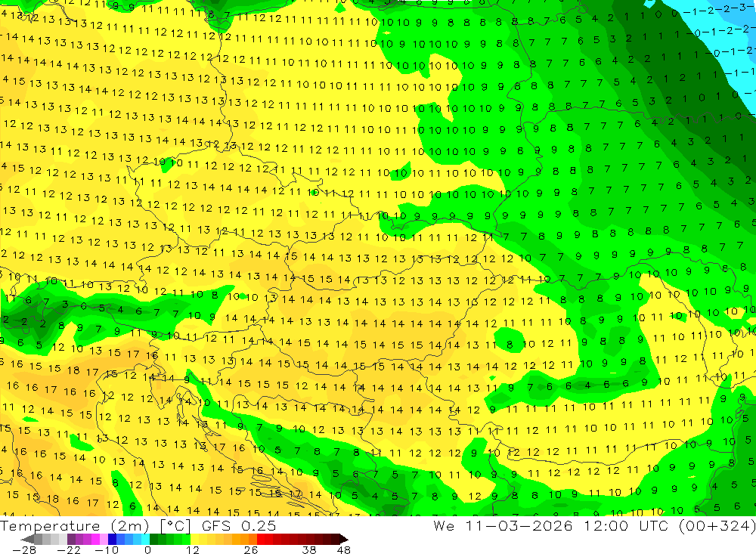This screenshot has height=554, width=756.
Task: Click the legend value '26'
Action: tap(251, 550)
